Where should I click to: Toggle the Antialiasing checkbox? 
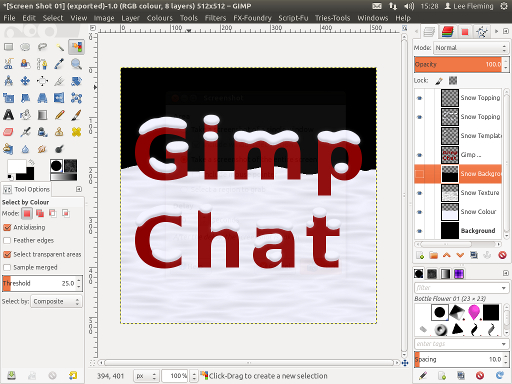click(7, 227)
